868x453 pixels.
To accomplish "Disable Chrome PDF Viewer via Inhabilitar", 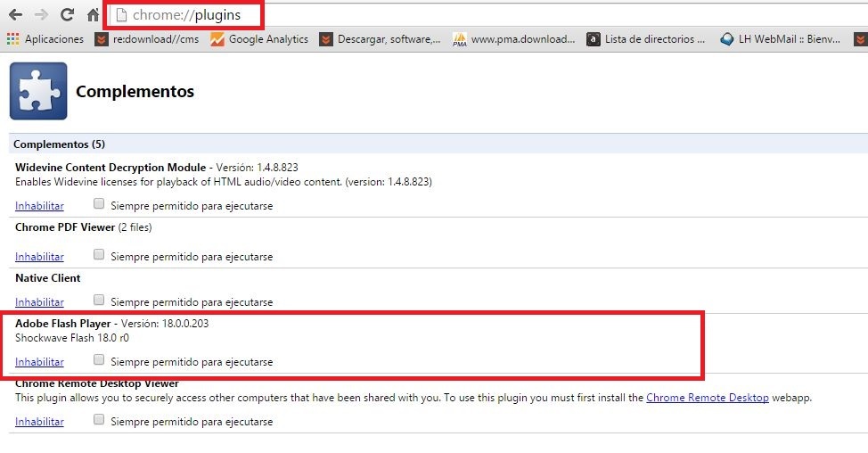I will coord(39,257).
